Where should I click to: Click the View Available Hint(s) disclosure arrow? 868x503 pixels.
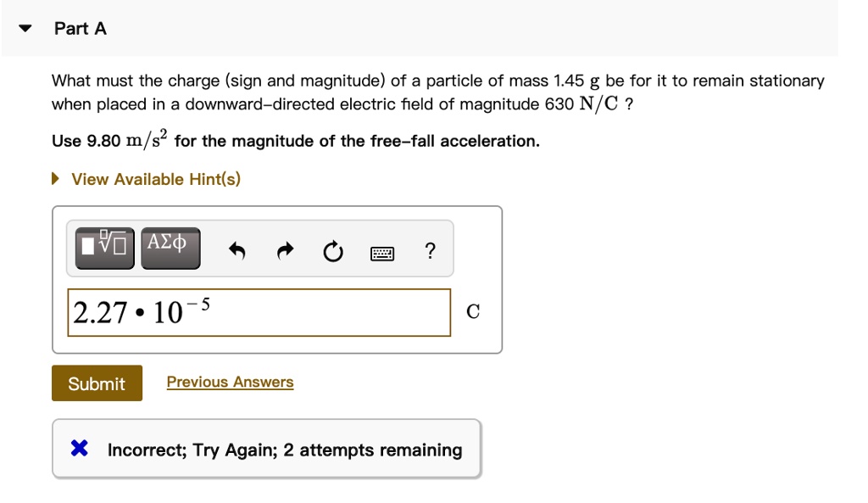pos(55,177)
